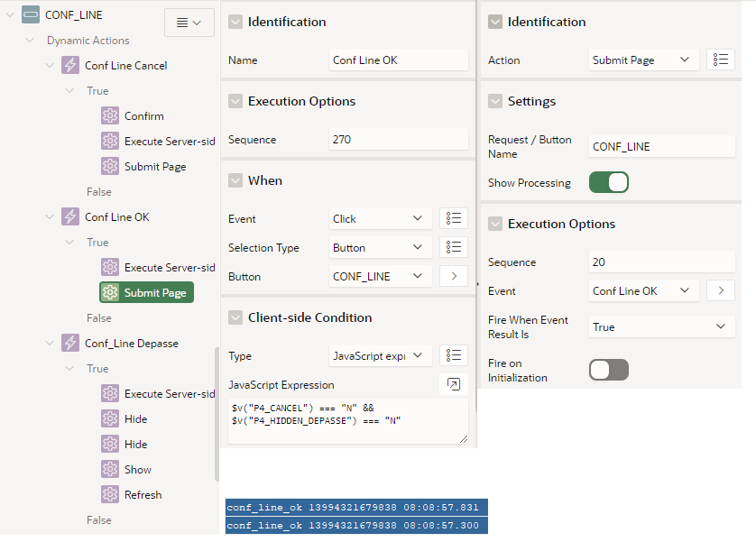Click the list icon beside Event dropdown
756x542 pixels.
453,218
